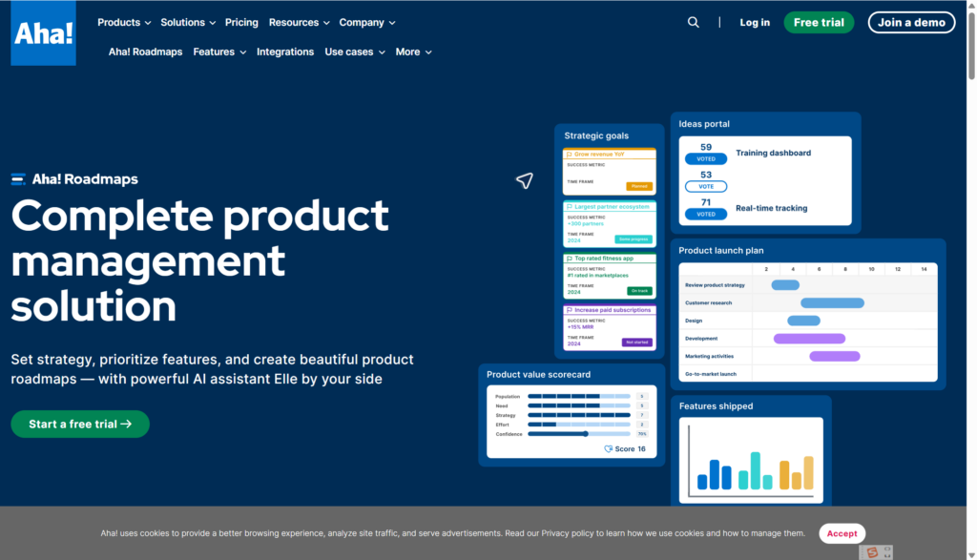Expand the More submenu

pyautogui.click(x=413, y=52)
